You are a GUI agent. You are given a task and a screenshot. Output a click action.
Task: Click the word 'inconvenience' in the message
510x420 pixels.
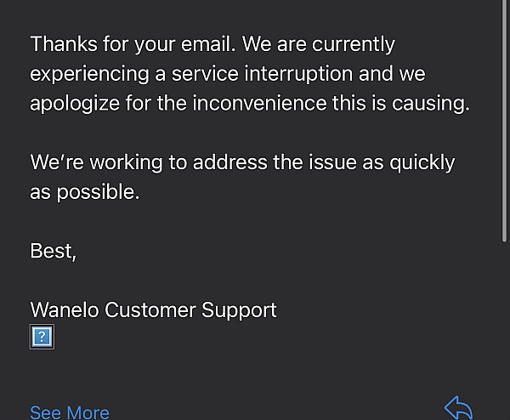259,103
